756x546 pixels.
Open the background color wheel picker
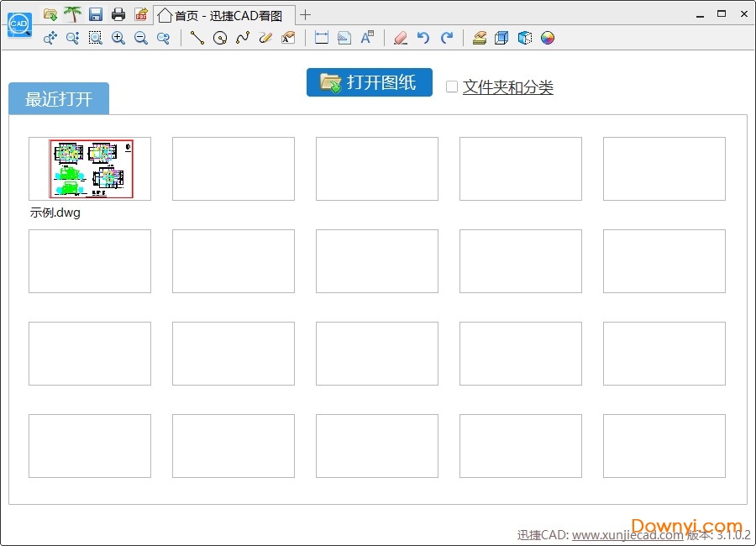coord(548,38)
